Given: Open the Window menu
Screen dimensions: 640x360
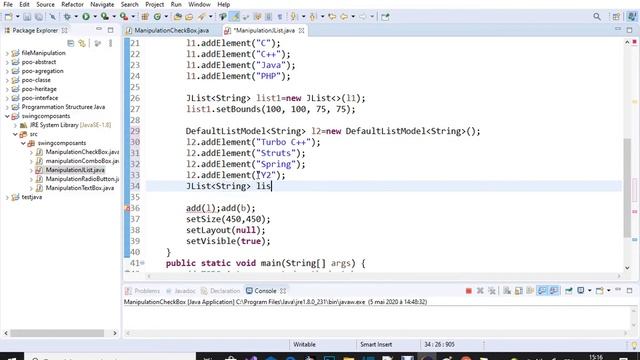Looking at the screenshot, I should coord(199,4).
